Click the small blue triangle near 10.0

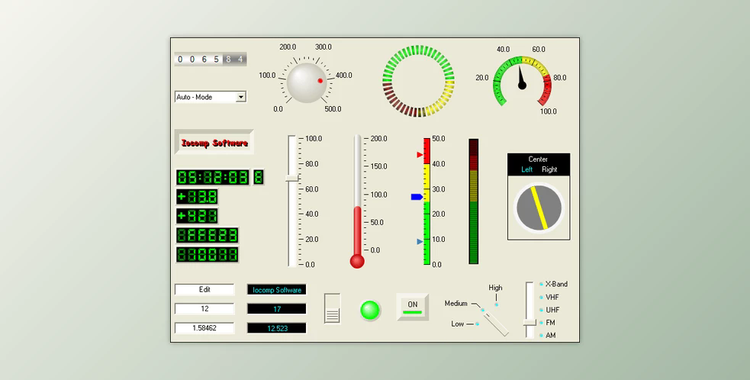pyautogui.click(x=420, y=242)
